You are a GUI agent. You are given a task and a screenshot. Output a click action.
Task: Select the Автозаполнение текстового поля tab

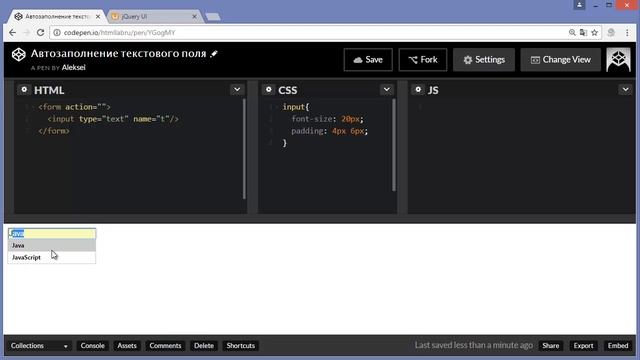pyautogui.click(x=58, y=16)
